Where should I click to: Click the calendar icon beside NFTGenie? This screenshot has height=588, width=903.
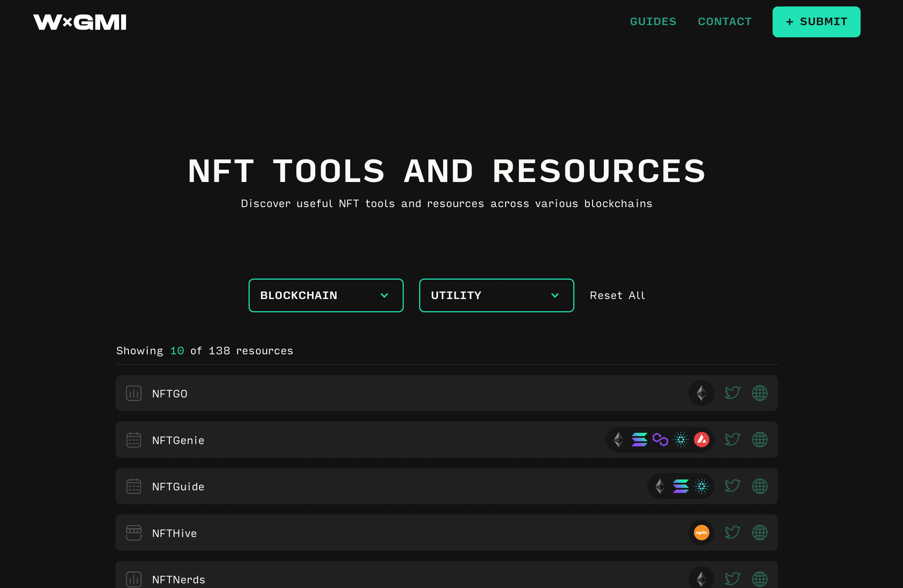134,440
